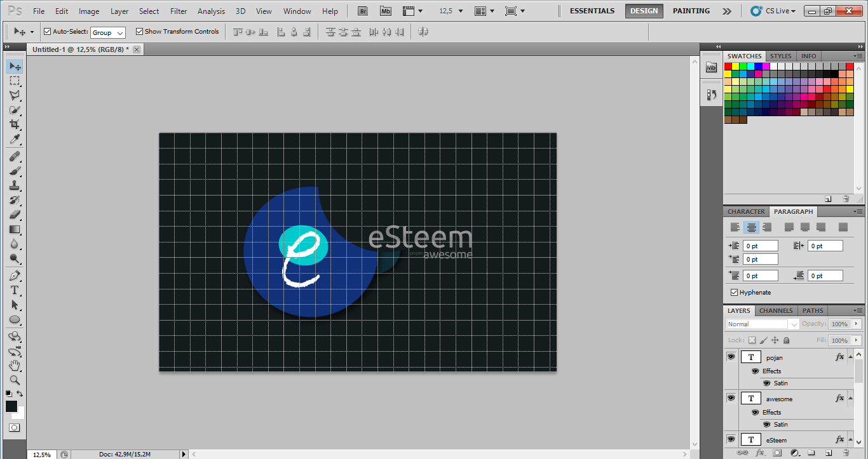Select the Zoom tool
The height and width of the screenshot is (459, 868).
tap(15, 380)
